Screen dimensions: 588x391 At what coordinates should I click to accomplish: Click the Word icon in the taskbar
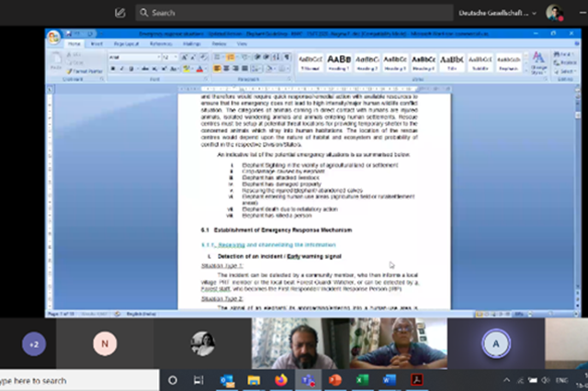coord(388,379)
